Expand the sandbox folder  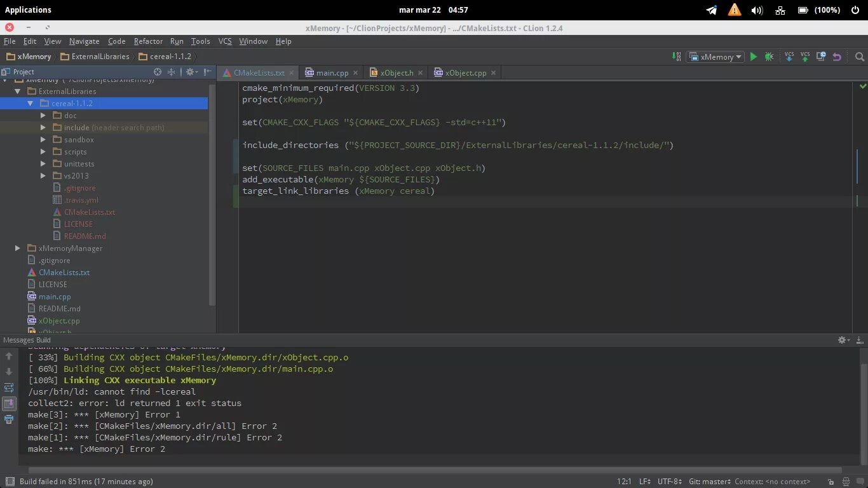pos(43,140)
